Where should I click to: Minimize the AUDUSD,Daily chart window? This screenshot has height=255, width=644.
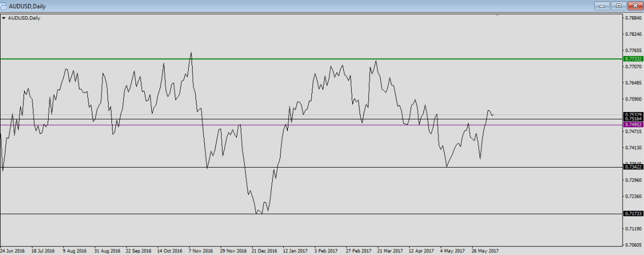[x=603, y=6]
